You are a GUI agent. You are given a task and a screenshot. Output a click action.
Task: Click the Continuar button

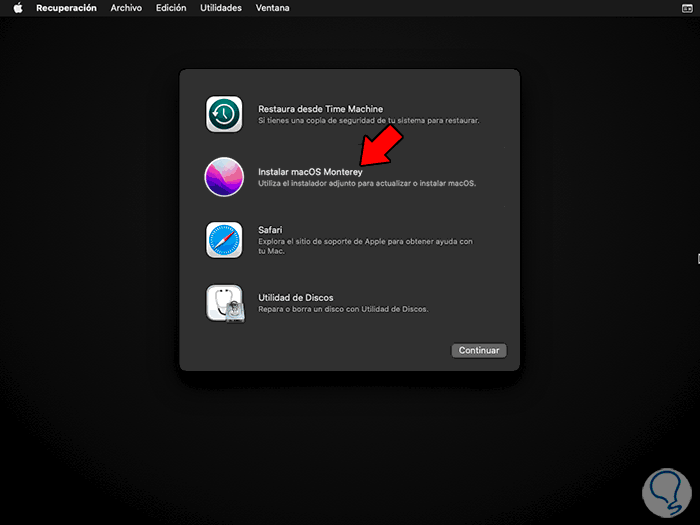point(479,350)
